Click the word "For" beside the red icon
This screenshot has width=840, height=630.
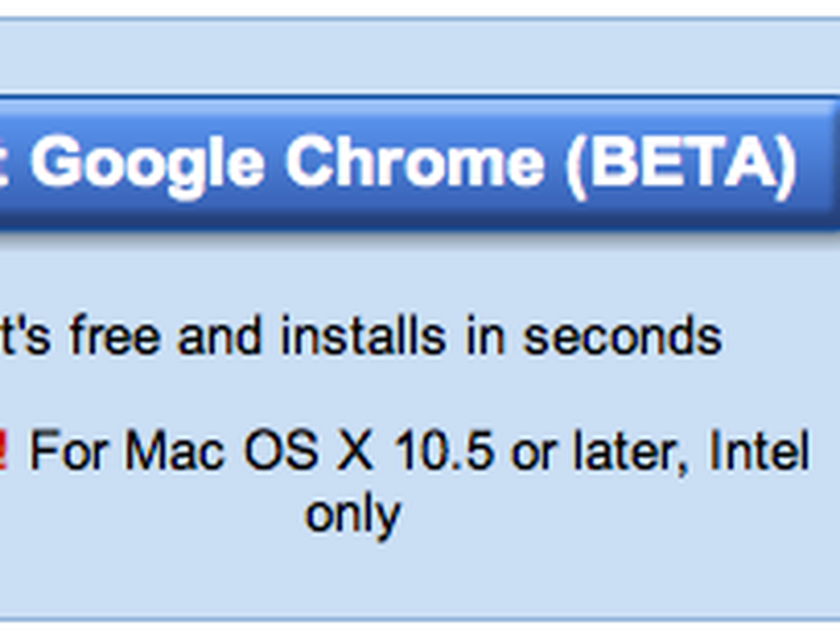tap(69, 451)
